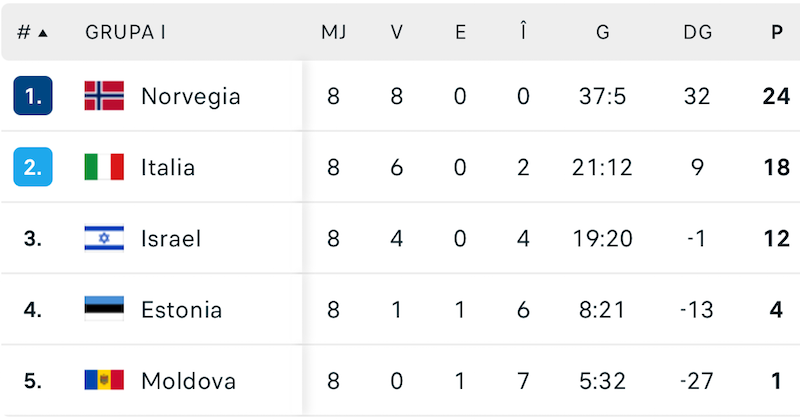Click the G goals column header

[602, 32]
